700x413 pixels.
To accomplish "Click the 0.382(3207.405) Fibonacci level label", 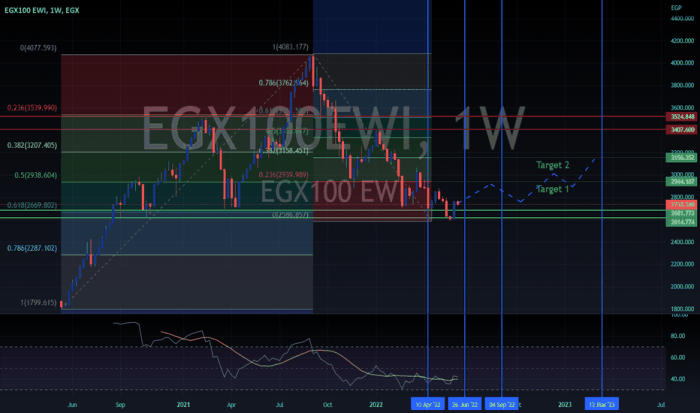I will [32, 146].
